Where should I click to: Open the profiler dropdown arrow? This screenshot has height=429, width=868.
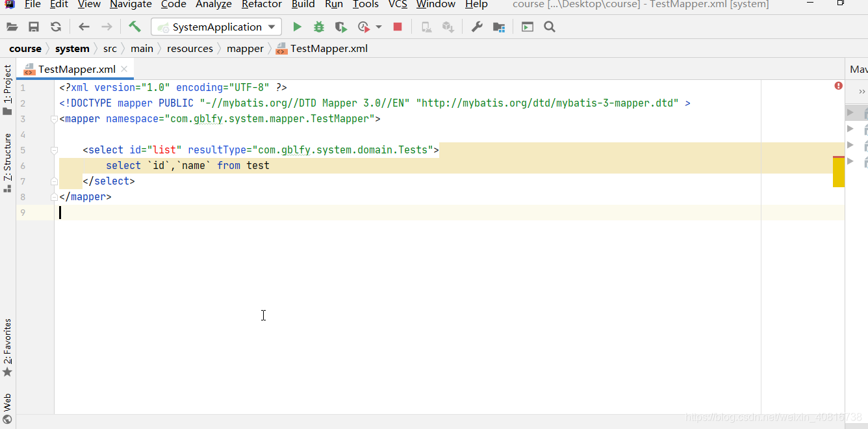[x=379, y=27]
